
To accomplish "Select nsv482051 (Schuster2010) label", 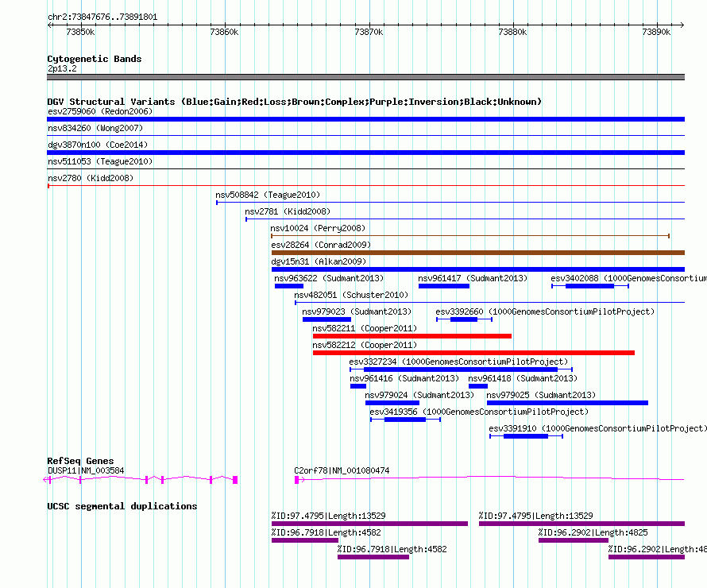I will click(x=351, y=295).
